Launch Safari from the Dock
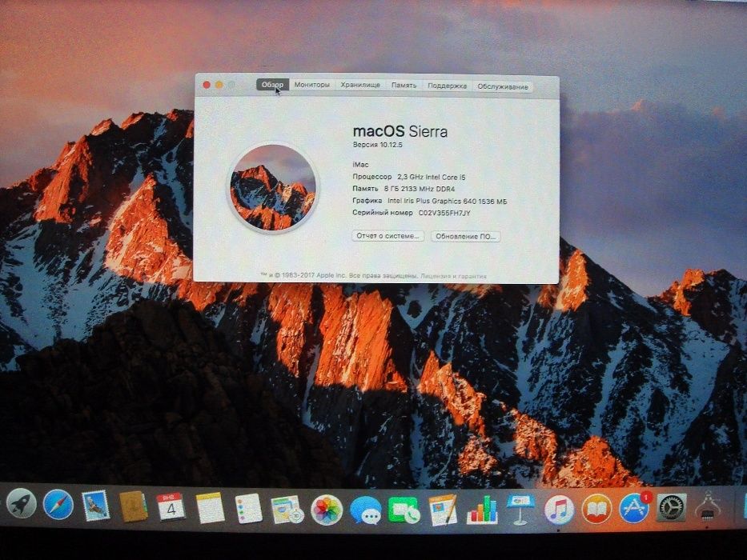This screenshot has width=747, height=560. tap(58, 506)
